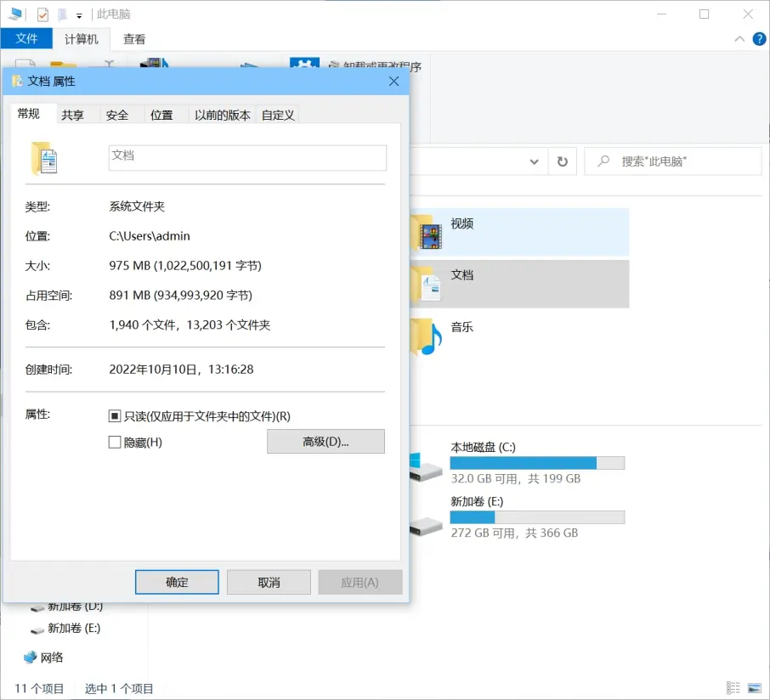Click the search box 搜索"此电脑"
770x700 pixels.
tap(673, 161)
